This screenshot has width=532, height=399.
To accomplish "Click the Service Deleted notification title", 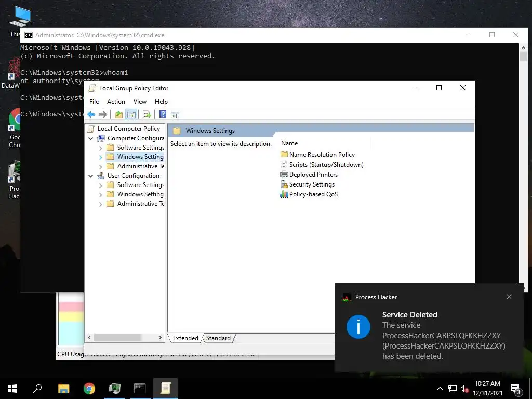I will pyautogui.click(x=409, y=314).
